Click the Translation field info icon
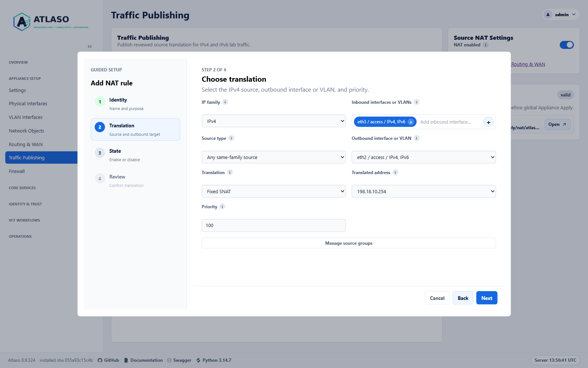The height and width of the screenshot is (368, 588). click(x=230, y=172)
